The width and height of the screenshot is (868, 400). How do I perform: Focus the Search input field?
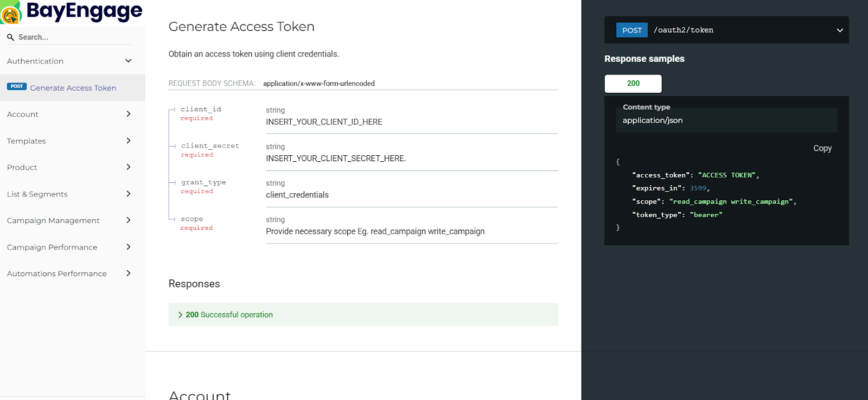[75, 37]
